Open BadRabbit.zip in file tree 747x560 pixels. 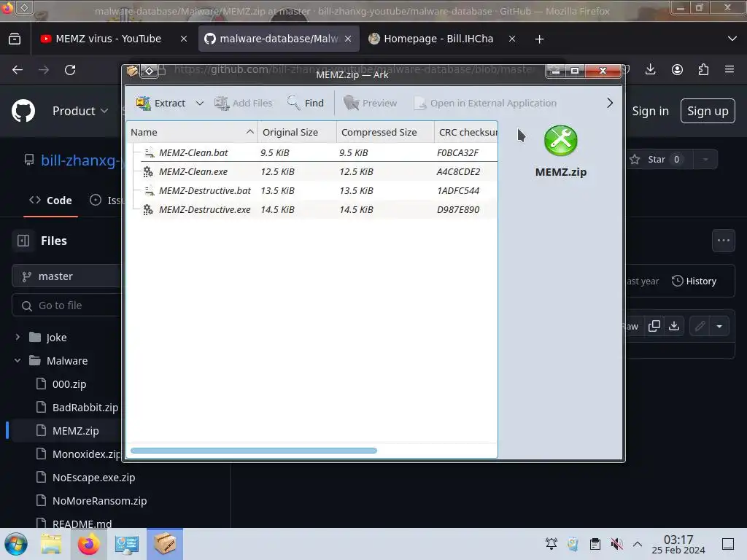[x=85, y=408]
